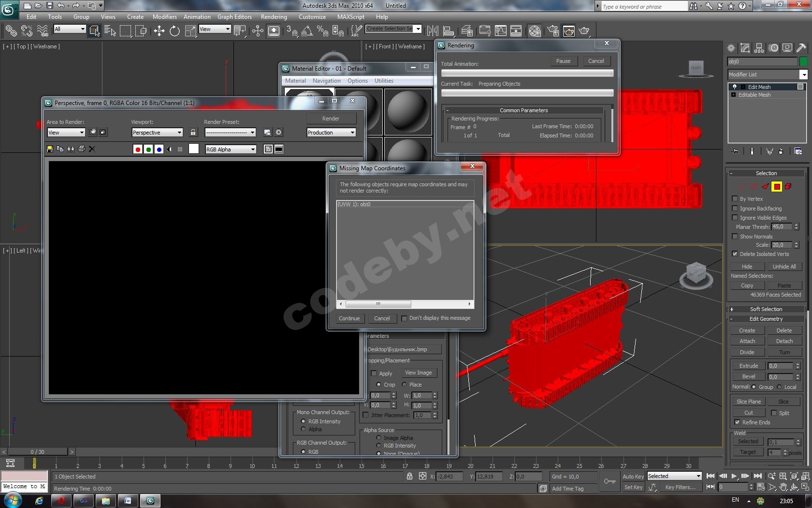Click the Zoom Extents All icon
Viewport: 812px width, 508px height.
[x=806, y=476]
